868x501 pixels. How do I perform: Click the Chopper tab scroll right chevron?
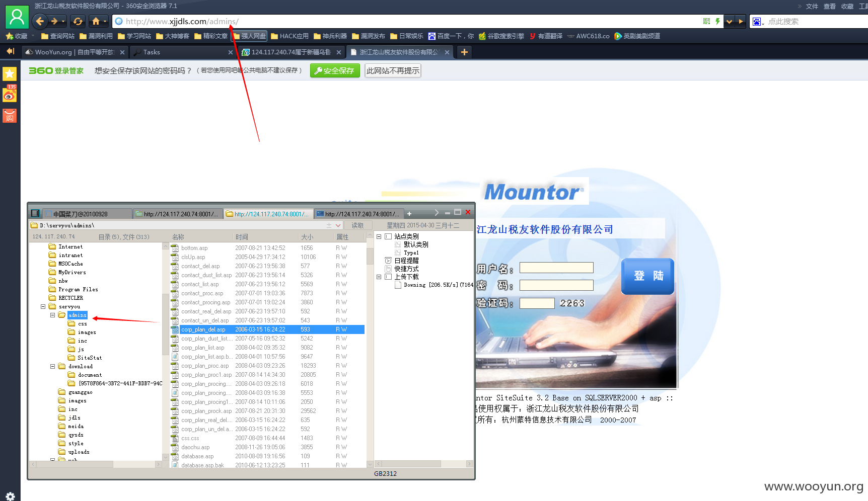pos(437,213)
